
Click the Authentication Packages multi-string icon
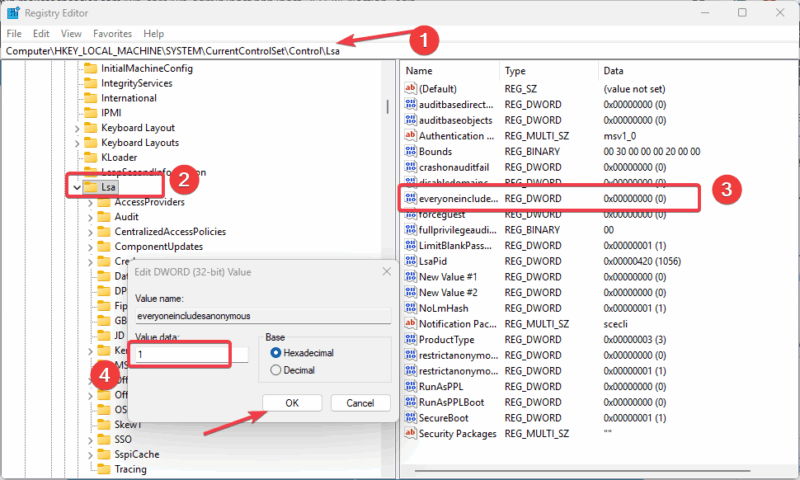tap(411, 135)
